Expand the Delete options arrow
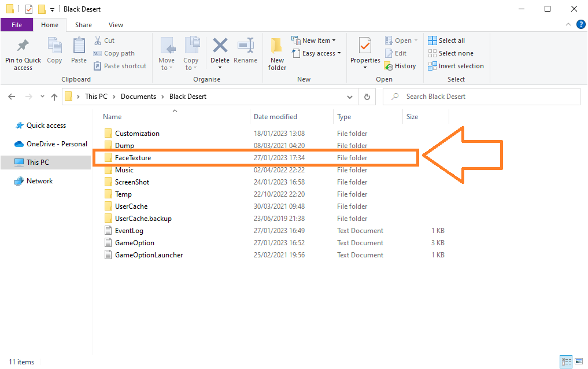The height and width of the screenshot is (369, 588). (220, 68)
